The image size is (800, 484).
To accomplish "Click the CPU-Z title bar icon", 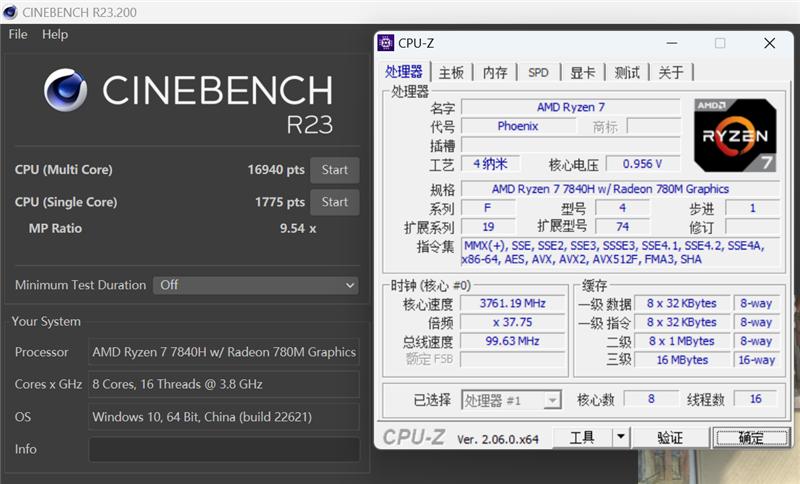I will click(386, 43).
